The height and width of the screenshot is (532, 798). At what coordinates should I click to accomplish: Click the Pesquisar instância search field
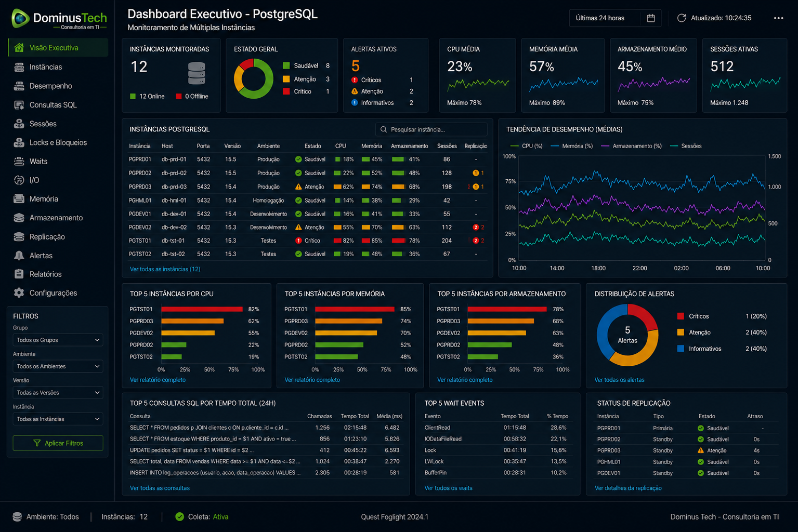coord(431,129)
